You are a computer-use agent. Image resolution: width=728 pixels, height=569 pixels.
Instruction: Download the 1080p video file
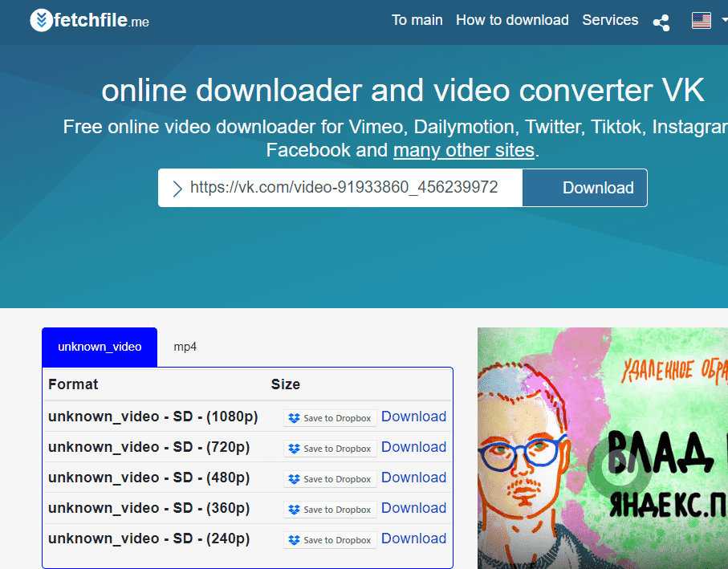click(413, 417)
